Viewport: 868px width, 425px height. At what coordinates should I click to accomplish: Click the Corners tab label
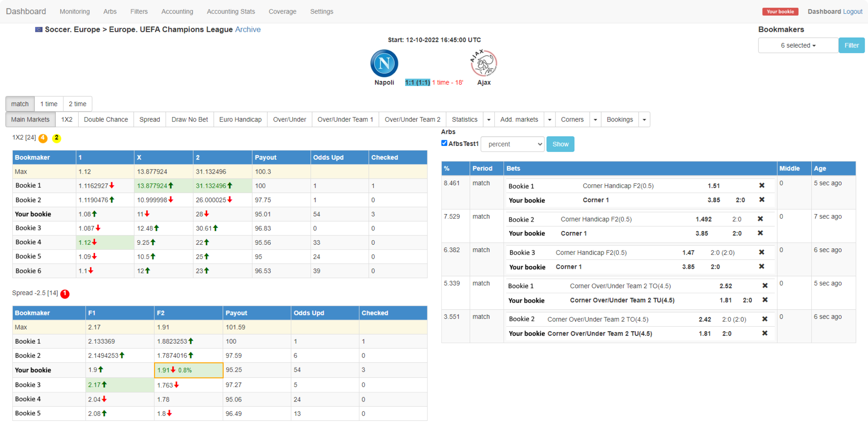coord(572,119)
